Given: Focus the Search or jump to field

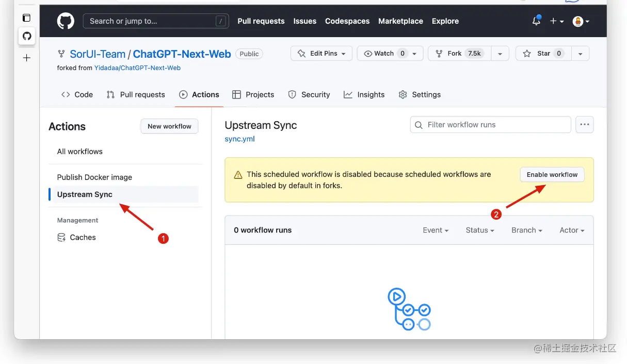Looking at the screenshot, I should coord(156,21).
